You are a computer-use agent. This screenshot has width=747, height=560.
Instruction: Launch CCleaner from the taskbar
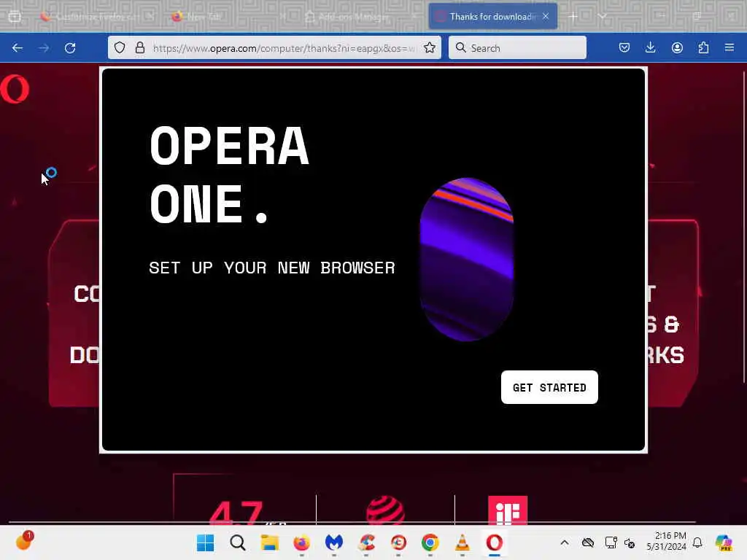(366, 542)
